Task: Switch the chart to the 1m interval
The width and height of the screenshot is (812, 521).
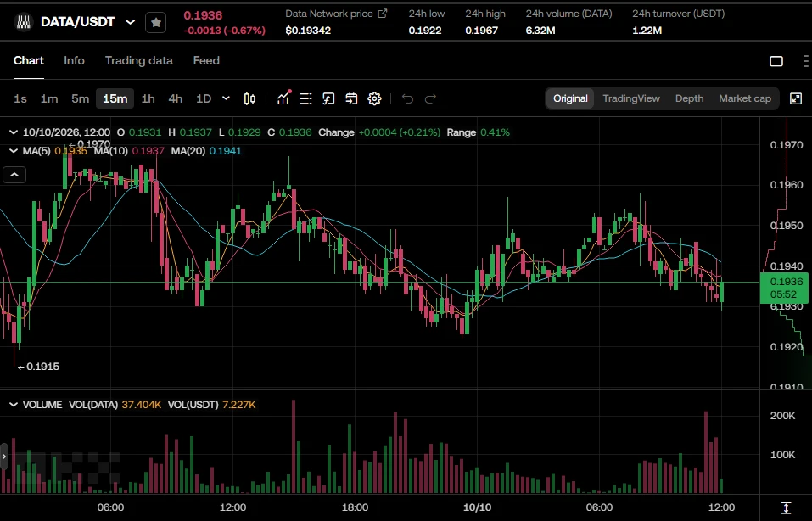Action: 49,98
